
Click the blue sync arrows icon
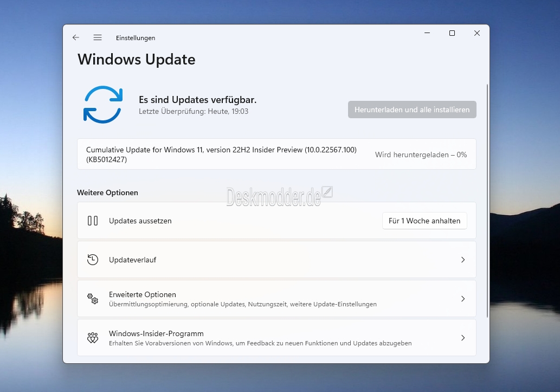pos(103,105)
